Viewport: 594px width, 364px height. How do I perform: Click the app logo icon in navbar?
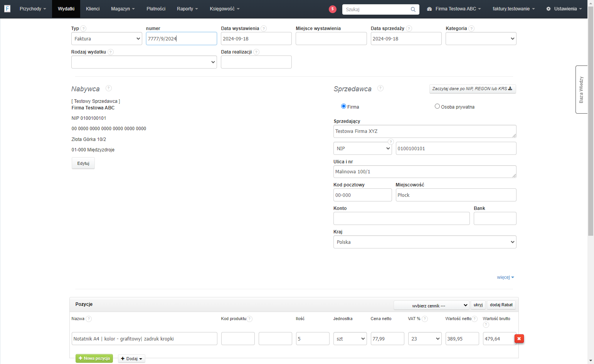pyautogui.click(x=7, y=8)
